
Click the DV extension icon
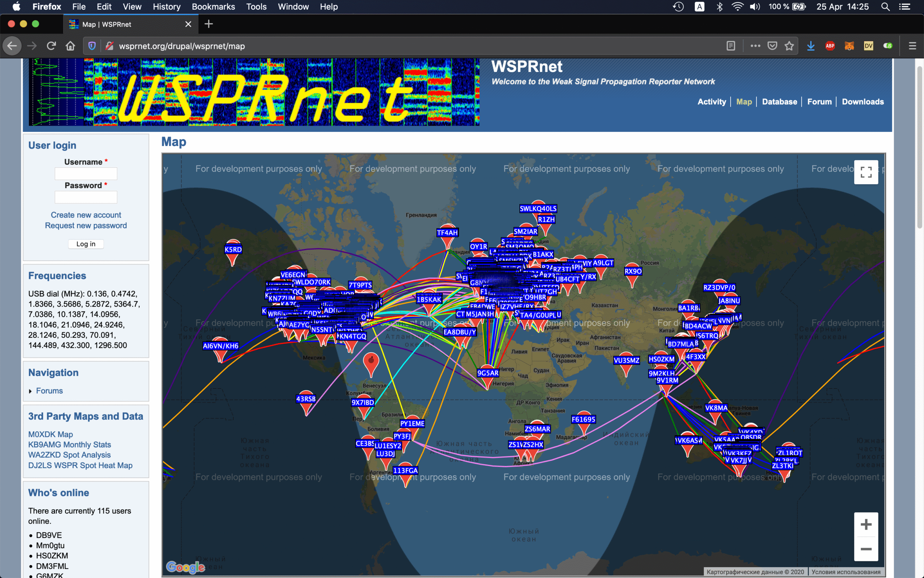[x=868, y=46]
